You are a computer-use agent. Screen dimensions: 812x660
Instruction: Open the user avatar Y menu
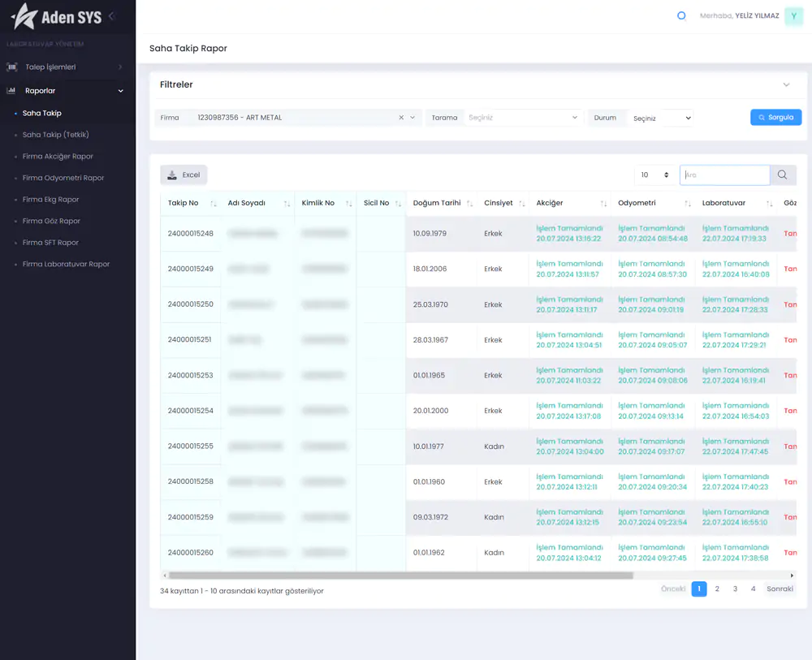[x=793, y=16]
